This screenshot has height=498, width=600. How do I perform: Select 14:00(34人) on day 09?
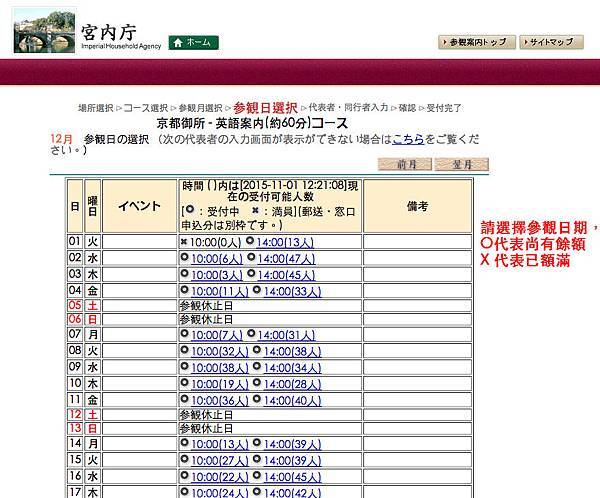coord(292,368)
